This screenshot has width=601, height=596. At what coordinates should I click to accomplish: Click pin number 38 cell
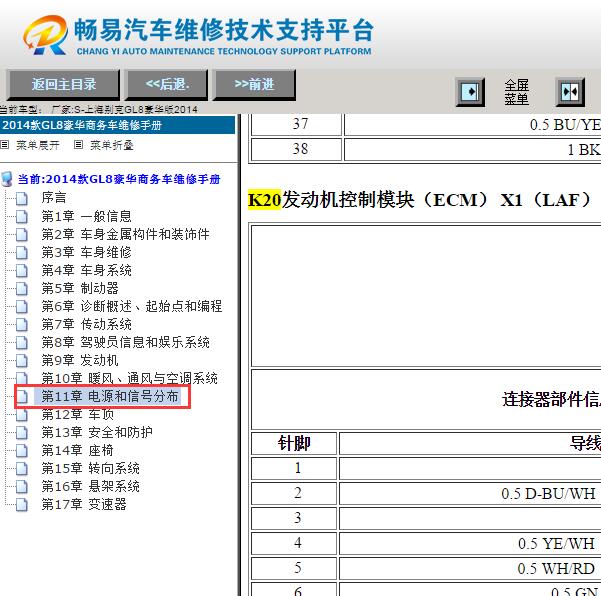[296, 149]
